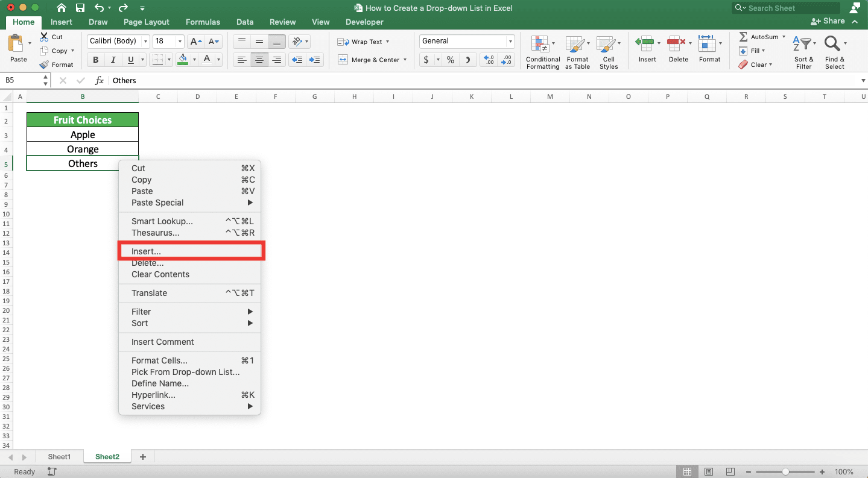This screenshot has width=868, height=478.
Task: Apply the font color A
Action: [207, 60]
